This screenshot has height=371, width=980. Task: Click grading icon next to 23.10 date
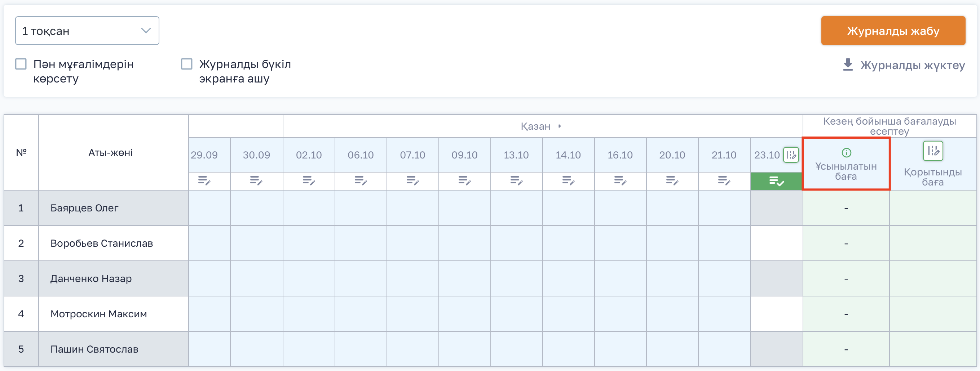tap(791, 155)
